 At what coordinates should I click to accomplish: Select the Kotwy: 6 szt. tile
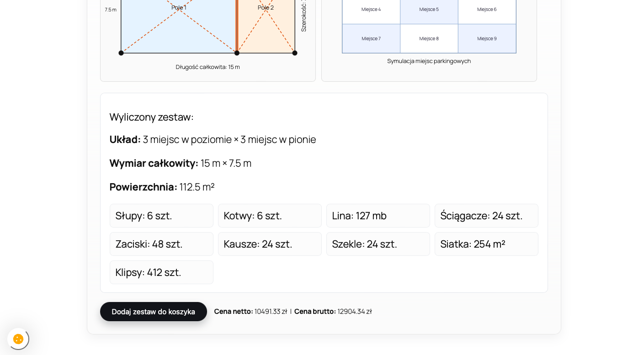pyautogui.click(x=270, y=216)
